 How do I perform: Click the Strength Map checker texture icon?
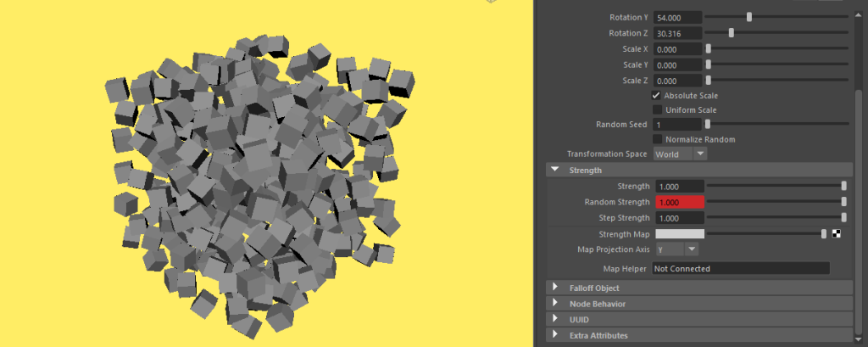click(837, 234)
